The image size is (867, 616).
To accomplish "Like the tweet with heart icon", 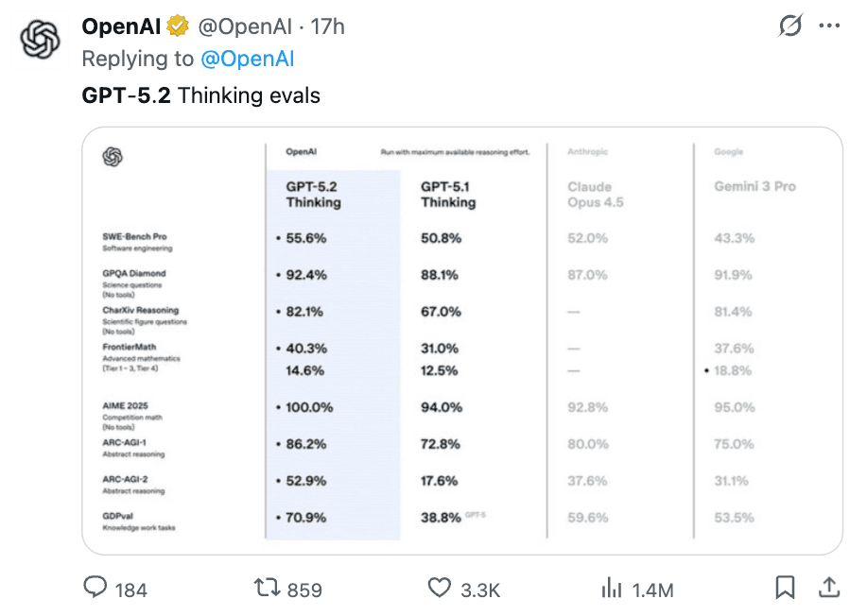I will click(440, 589).
